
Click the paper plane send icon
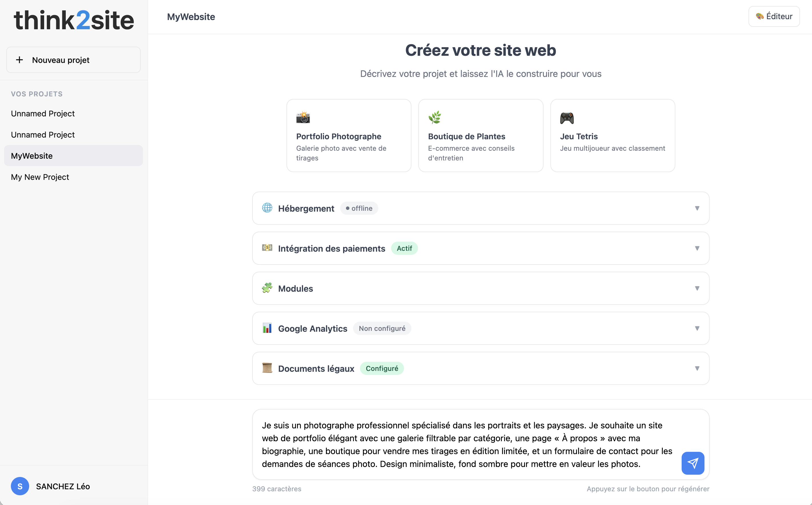pos(693,463)
